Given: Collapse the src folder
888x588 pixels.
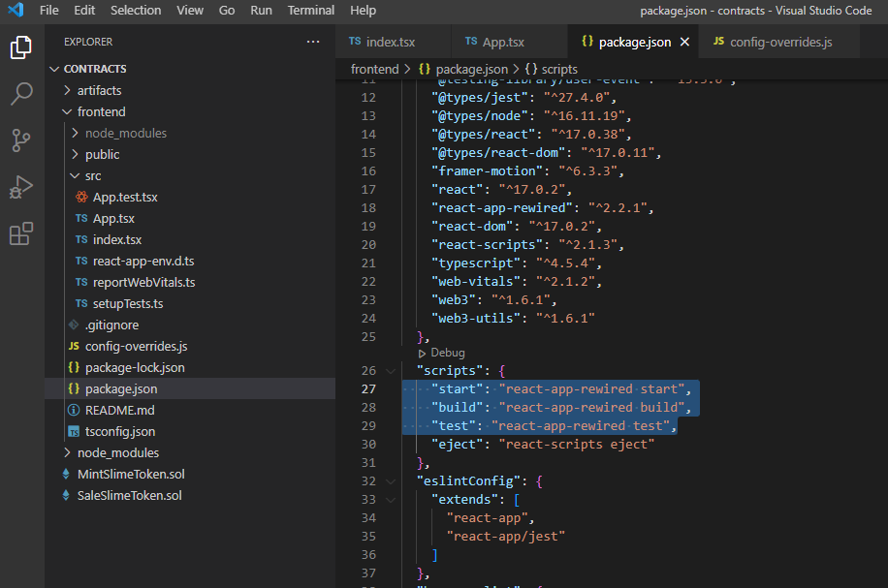Looking at the screenshot, I should click(x=75, y=175).
